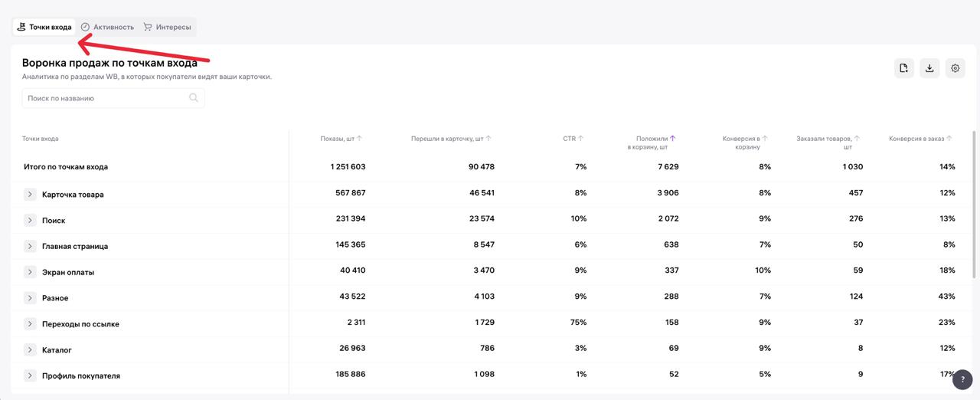Click the 23 574 cell
Screen dimensions: 980x400
click(x=482, y=219)
